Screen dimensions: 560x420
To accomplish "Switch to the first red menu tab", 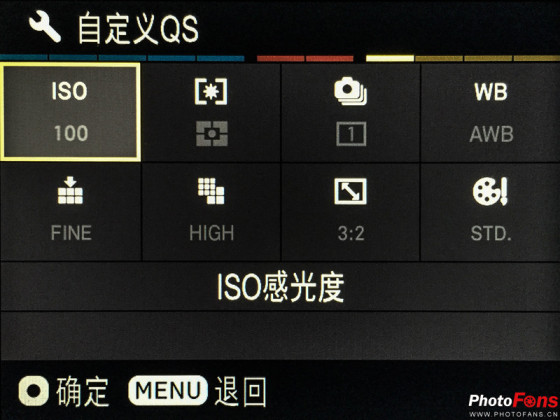I will (280, 58).
